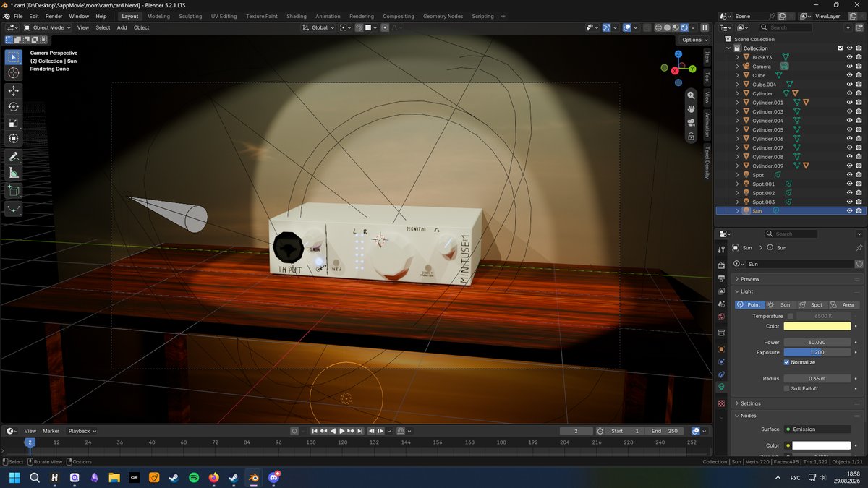Toggle camera view with the camera gizmo
This screenshot has height=488, width=868.
tap(691, 121)
